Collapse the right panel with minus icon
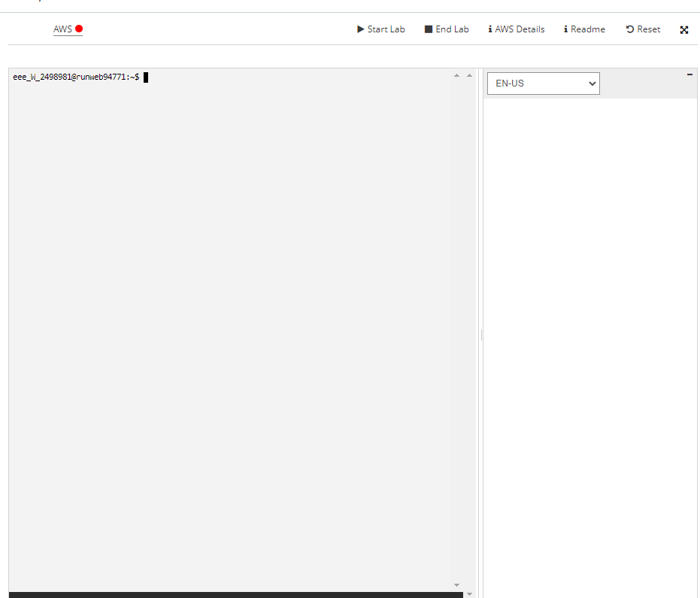Screen dimensions: 700x598 click(690, 74)
